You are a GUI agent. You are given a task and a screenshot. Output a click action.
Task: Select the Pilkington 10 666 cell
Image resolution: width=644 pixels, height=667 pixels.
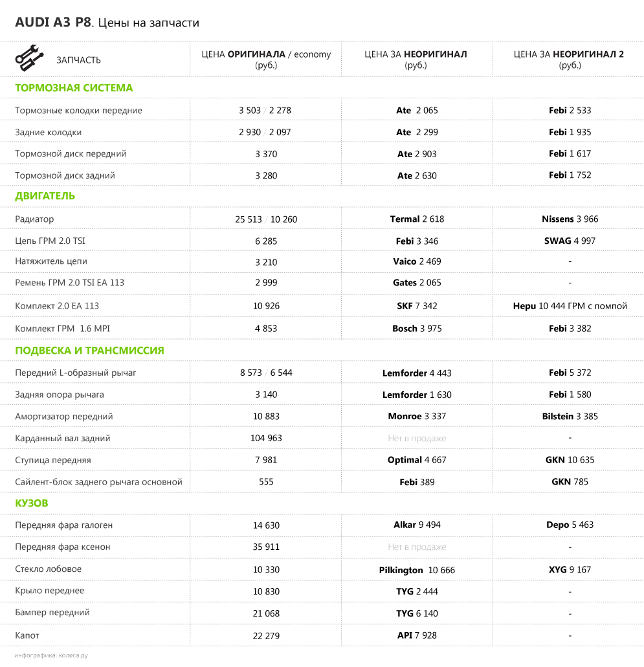tap(417, 570)
